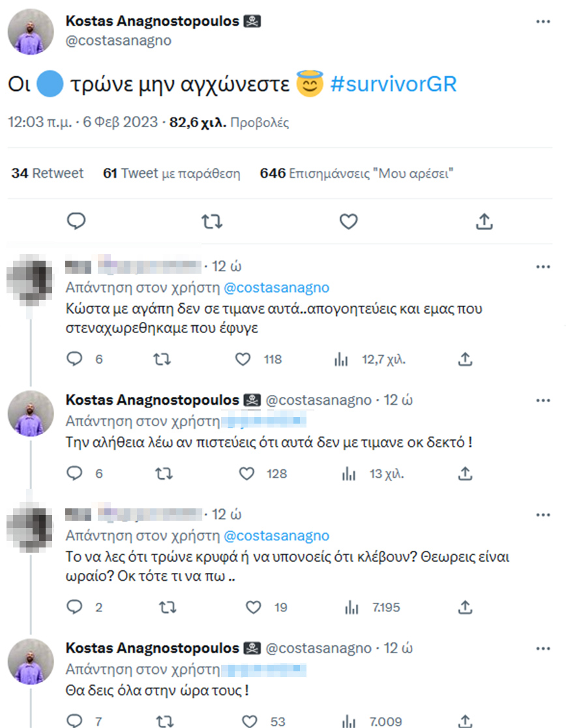Open more options on first reply

click(x=543, y=267)
